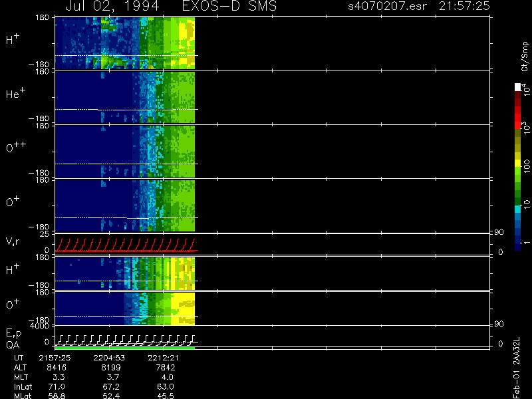Viewport: 532px width, 399px height.
Task: Click the 'QA' label
Action: (x=13, y=345)
